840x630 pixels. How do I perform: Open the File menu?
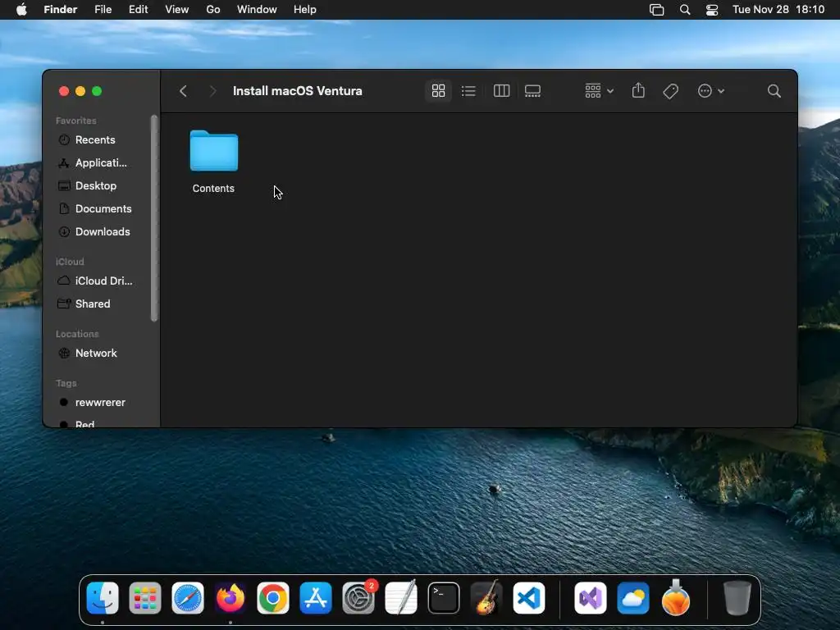click(x=103, y=10)
